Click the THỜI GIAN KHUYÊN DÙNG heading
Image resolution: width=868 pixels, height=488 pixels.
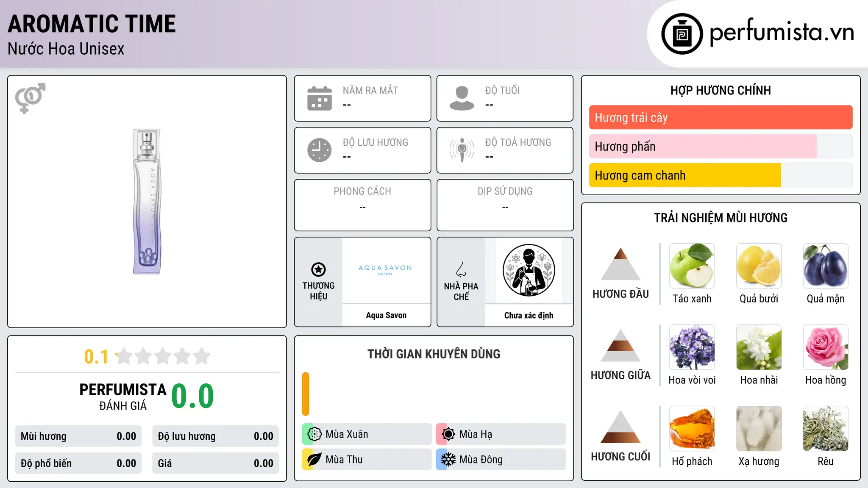pyautogui.click(x=434, y=354)
